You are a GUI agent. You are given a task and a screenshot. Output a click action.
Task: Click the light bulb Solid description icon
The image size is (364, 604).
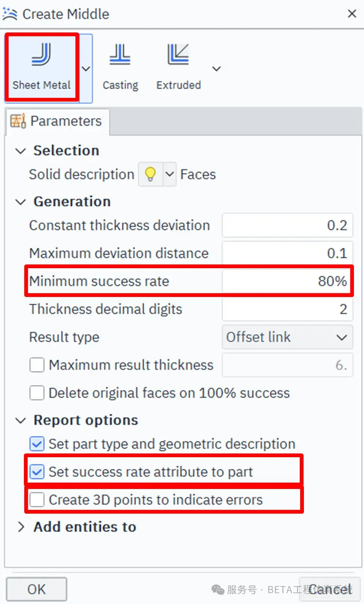pyautogui.click(x=150, y=174)
